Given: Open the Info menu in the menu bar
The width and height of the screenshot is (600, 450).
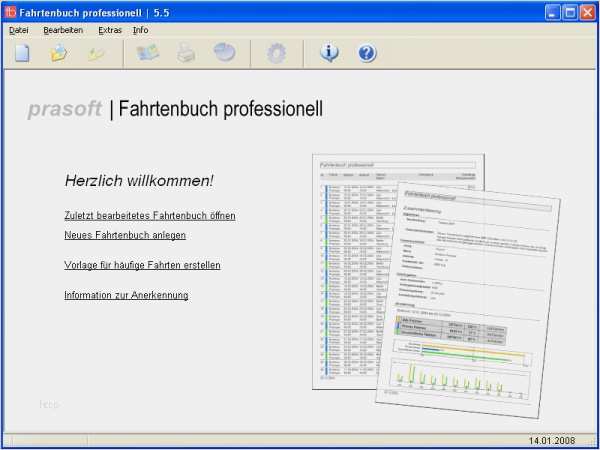Looking at the screenshot, I should pos(141,30).
